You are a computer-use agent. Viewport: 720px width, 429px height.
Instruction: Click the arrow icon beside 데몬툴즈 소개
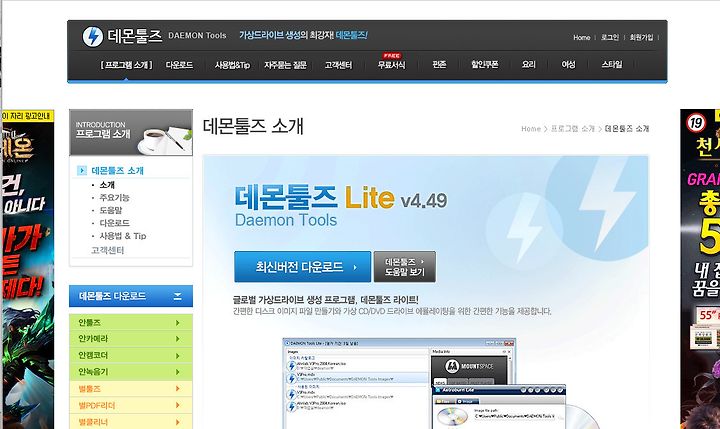(x=82, y=170)
